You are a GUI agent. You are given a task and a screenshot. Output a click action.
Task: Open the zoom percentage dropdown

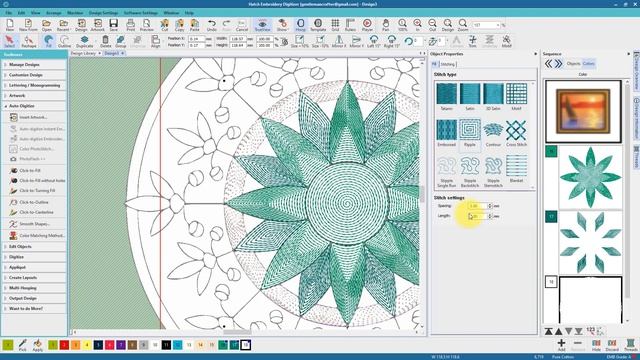point(498,25)
